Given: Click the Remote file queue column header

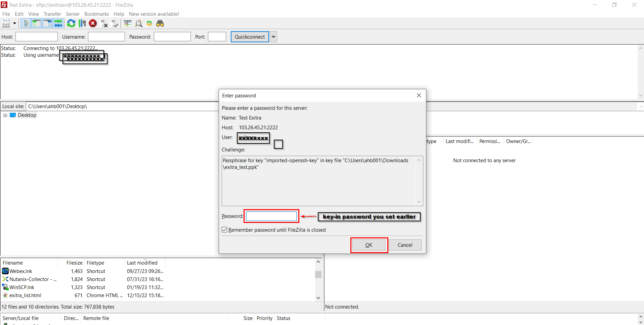Looking at the screenshot, I should point(155,318).
